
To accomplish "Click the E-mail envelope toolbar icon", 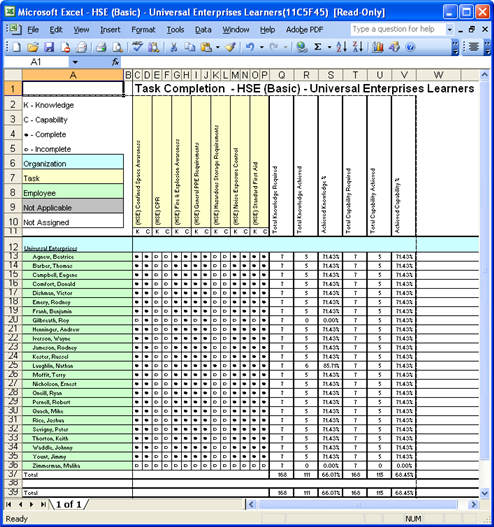I will click(x=82, y=47).
